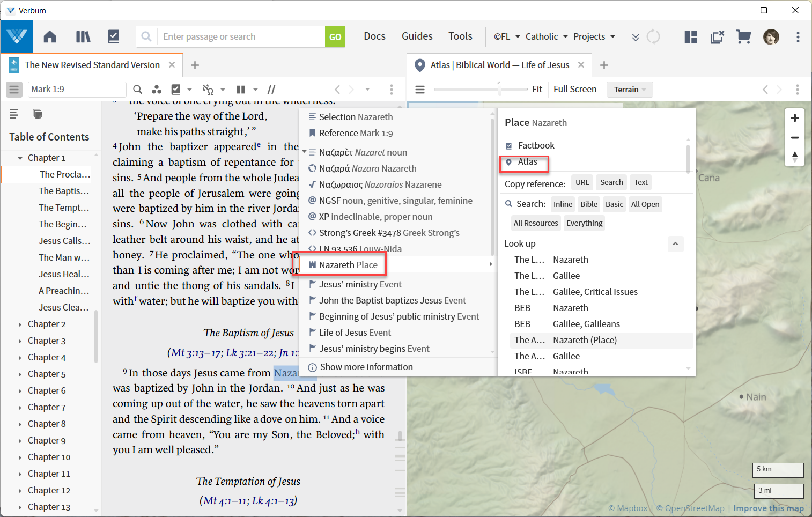Toggle the table of contents list view icon
Viewport: 812px width, 517px height.
(x=13, y=113)
